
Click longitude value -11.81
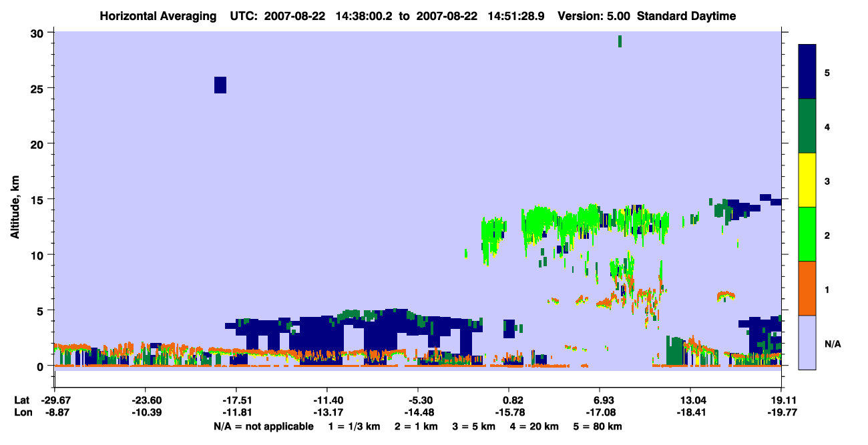(236, 412)
